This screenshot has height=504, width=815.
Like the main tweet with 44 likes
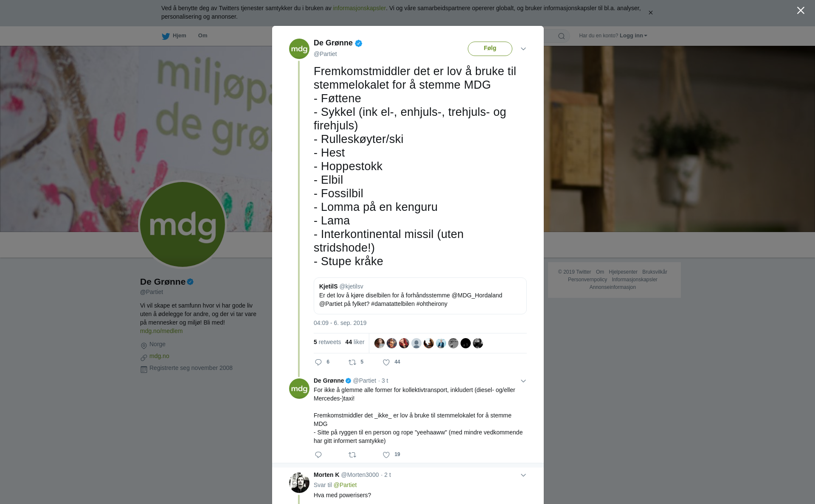386,362
